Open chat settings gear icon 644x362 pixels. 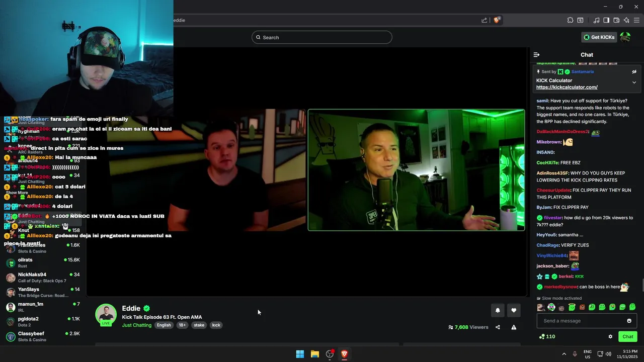coord(610,337)
